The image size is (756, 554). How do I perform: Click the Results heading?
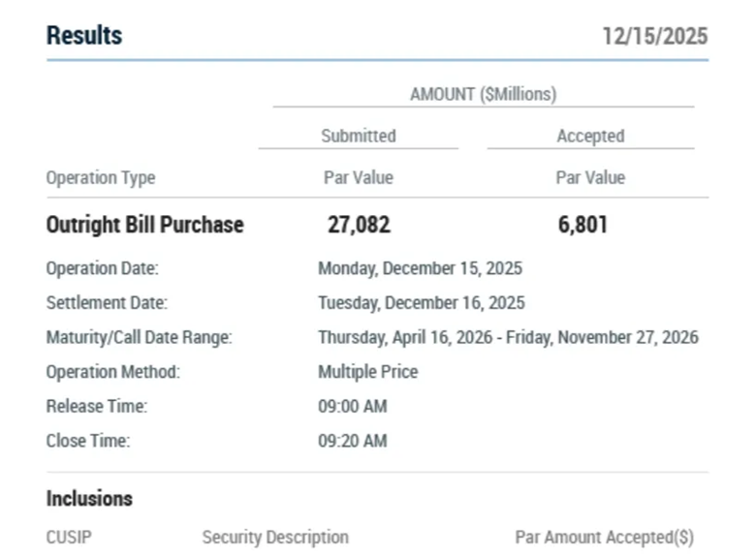click(84, 36)
